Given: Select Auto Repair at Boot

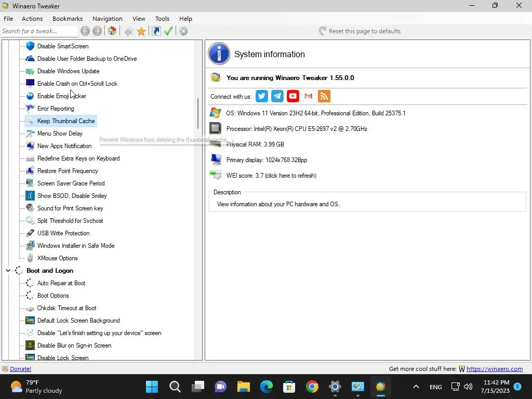Looking at the screenshot, I should [61, 283].
